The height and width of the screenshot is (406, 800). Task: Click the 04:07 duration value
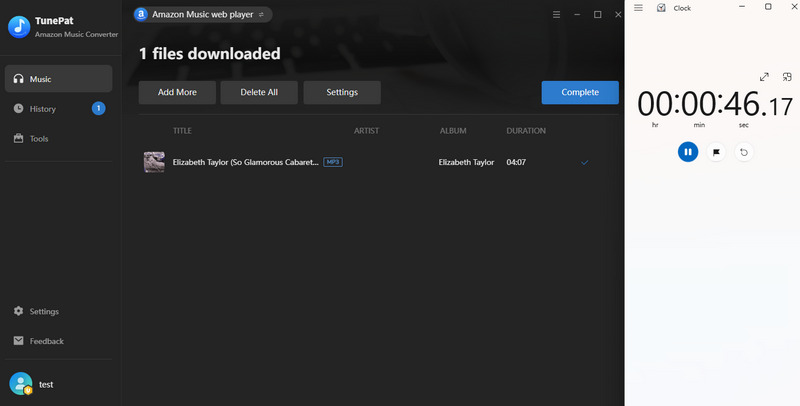pyautogui.click(x=516, y=162)
